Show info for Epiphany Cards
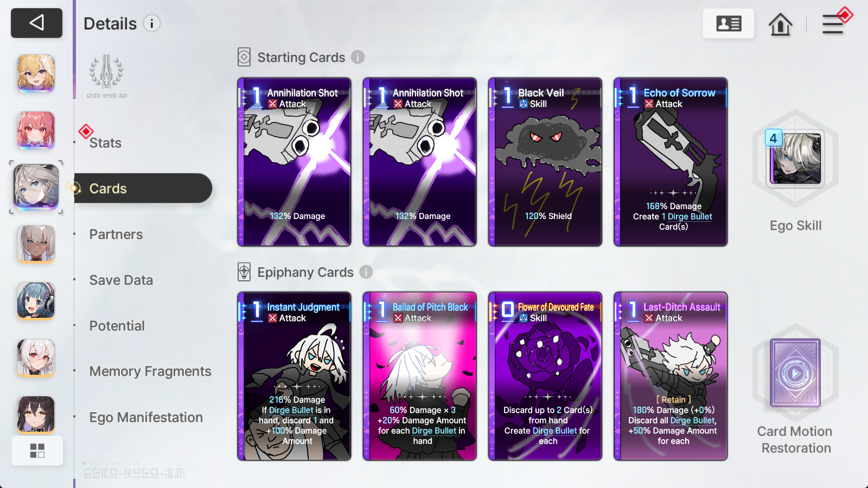This screenshot has width=868, height=488. tap(366, 272)
